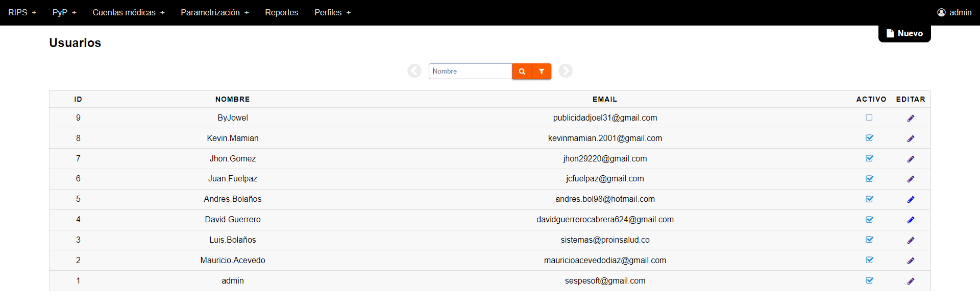
Task: Click email davidguerrerocabrera624@gmail.com
Action: coord(605,220)
